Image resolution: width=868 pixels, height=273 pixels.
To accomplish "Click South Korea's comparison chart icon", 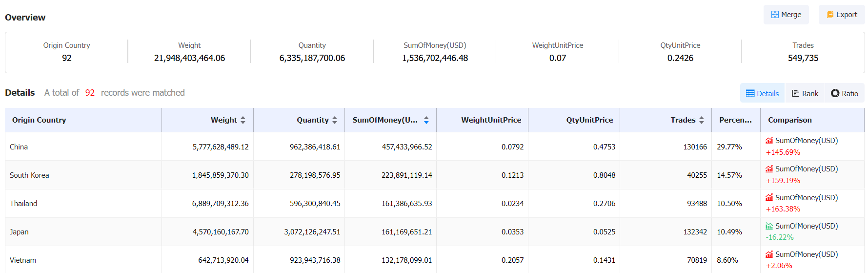I will (769, 169).
